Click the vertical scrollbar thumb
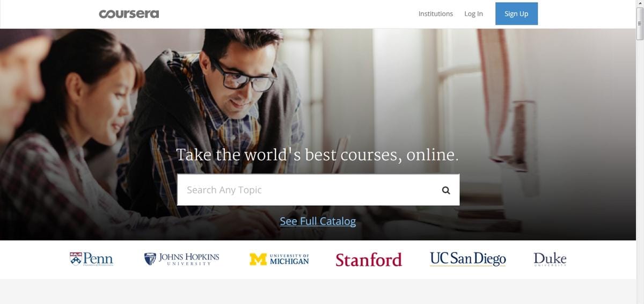Viewport: 644px width, 304px height. pyautogui.click(x=640, y=24)
